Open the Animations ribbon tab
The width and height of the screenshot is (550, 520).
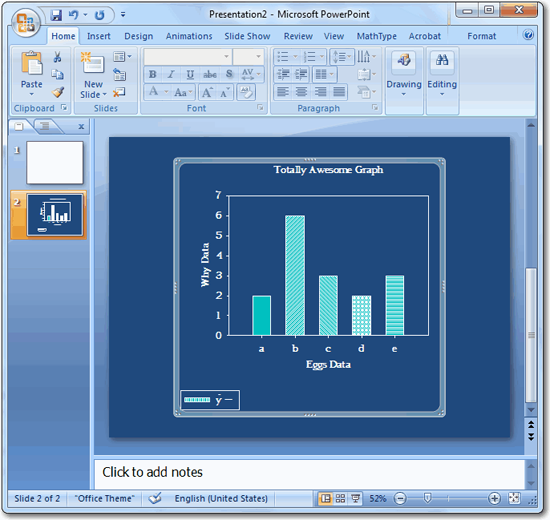189,36
